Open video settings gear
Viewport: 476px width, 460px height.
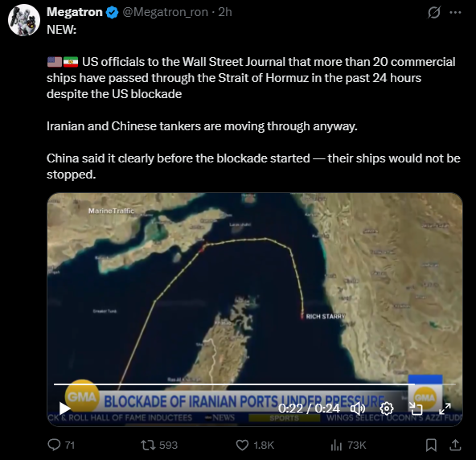[387, 409]
